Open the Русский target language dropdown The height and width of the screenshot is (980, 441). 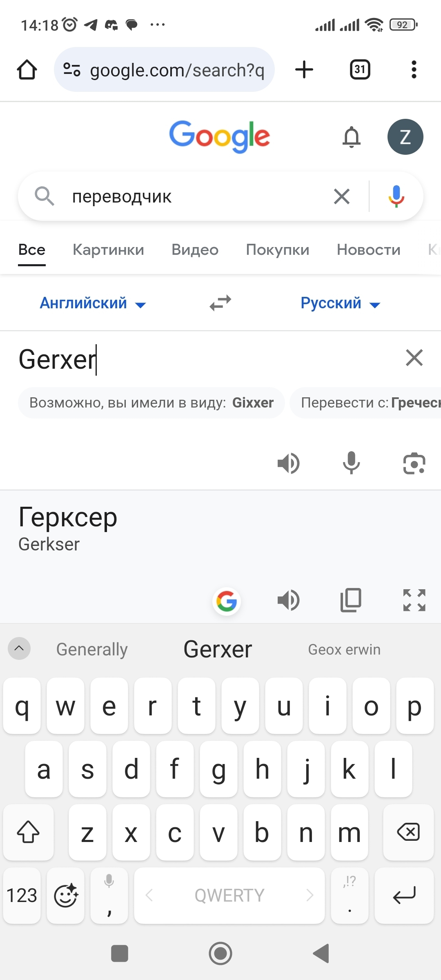coord(340,303)
